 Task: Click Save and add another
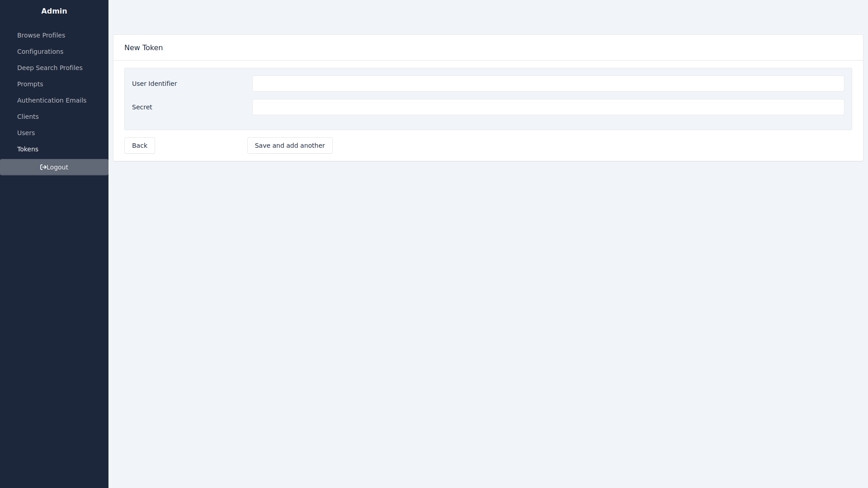pyautogui.click(x=290, y=145)
